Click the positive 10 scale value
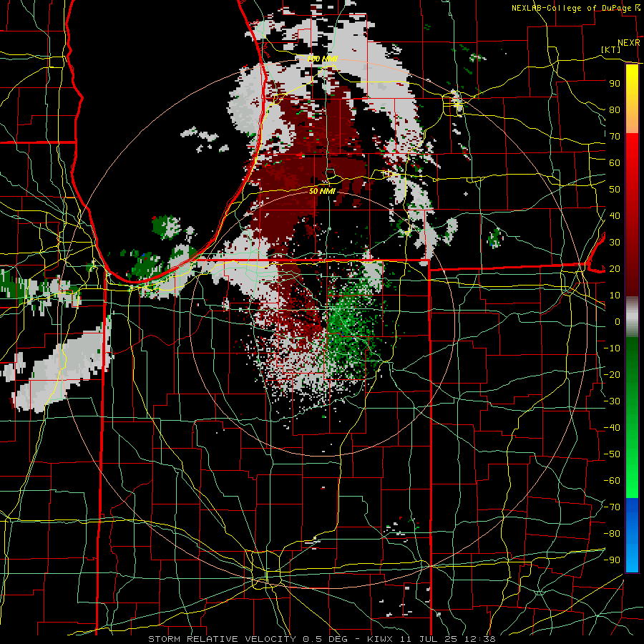The width and height of the screenshot is (644, 644). click(615, 296)
